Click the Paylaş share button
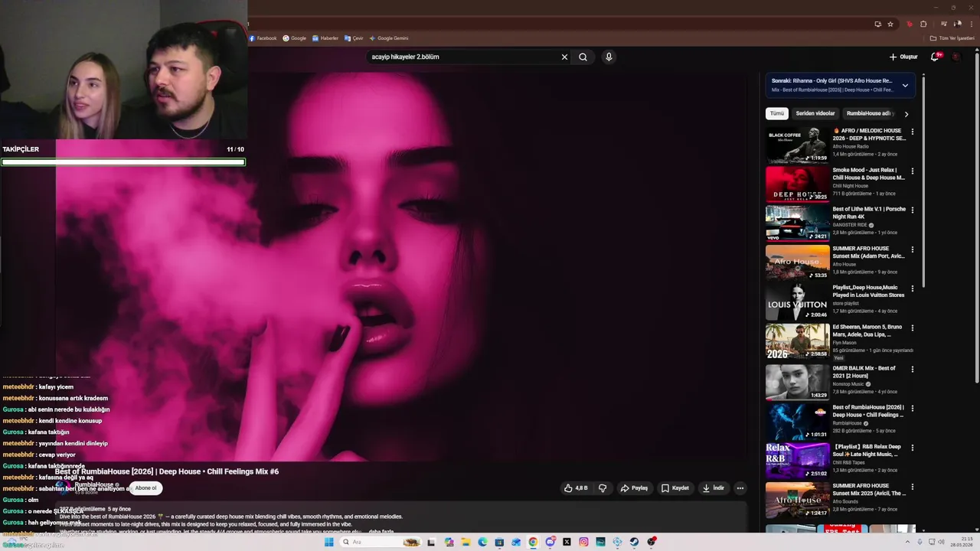This screenshot has width=980, height=551. tap(634, 488)
